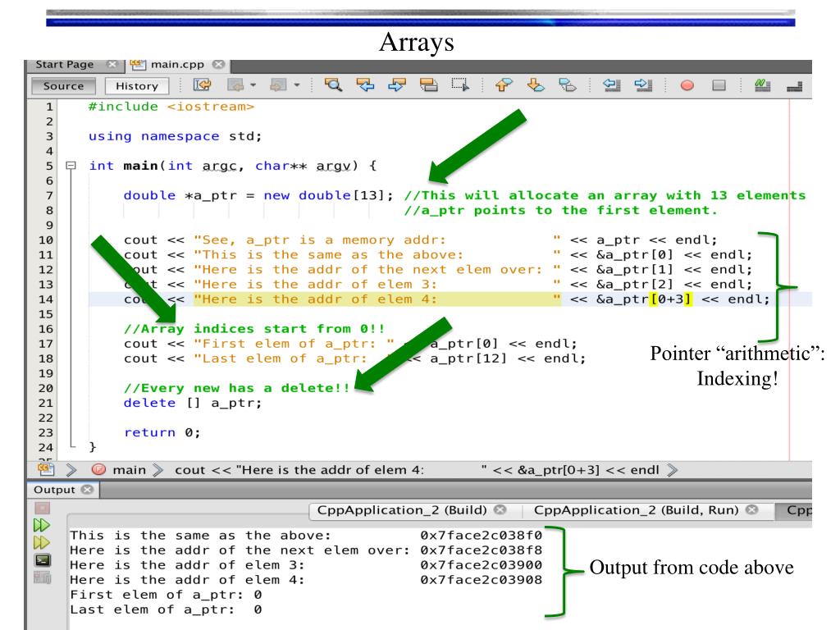Click the "delete [] a_ptr;" statement

tap(193, 403)
